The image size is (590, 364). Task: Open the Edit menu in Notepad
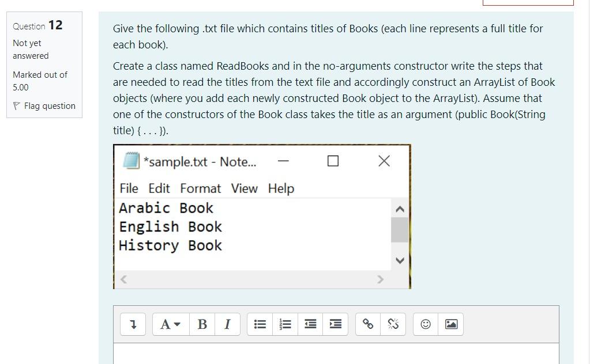160,188
